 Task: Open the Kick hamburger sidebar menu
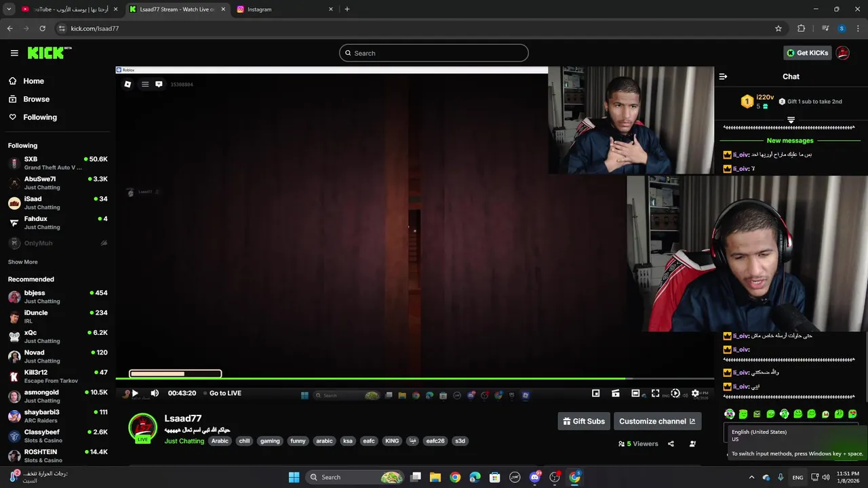(14, 53)
